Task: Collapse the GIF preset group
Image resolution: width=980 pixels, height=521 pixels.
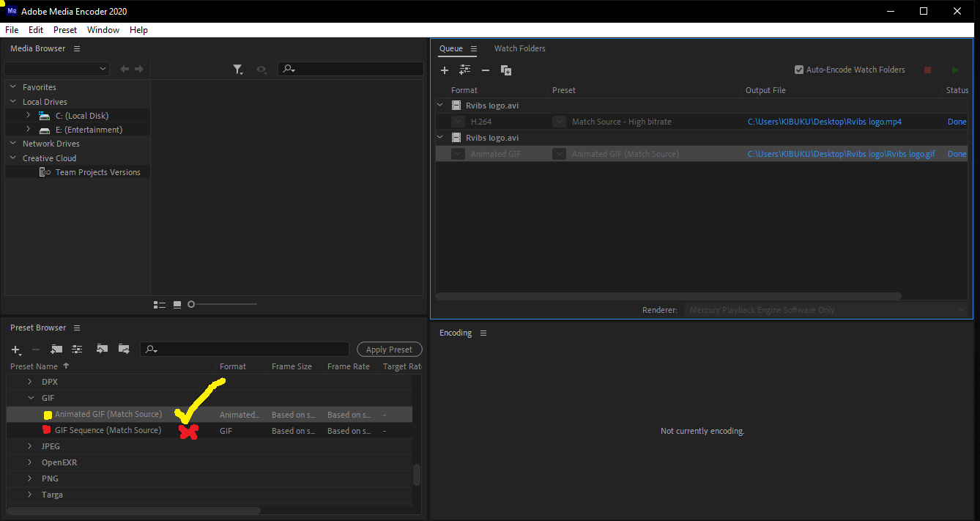Action: click(x=30, y=398)
